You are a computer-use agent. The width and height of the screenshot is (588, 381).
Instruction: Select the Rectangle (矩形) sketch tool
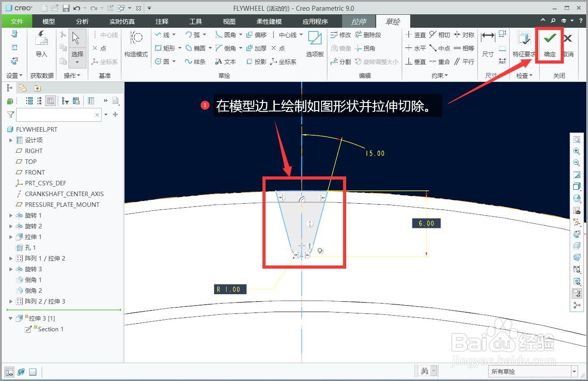click(165, 48)
